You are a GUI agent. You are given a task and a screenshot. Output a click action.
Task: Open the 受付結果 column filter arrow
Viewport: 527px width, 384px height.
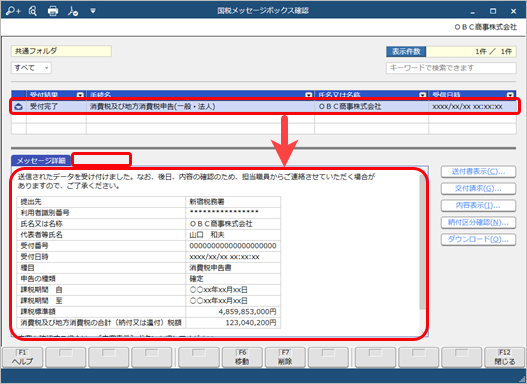[80, 95]
